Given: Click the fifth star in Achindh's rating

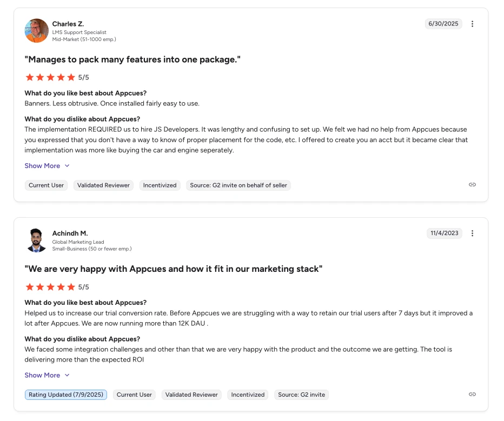Looking at the screenshot, I should pyautogui.click(x=71, y=286).
